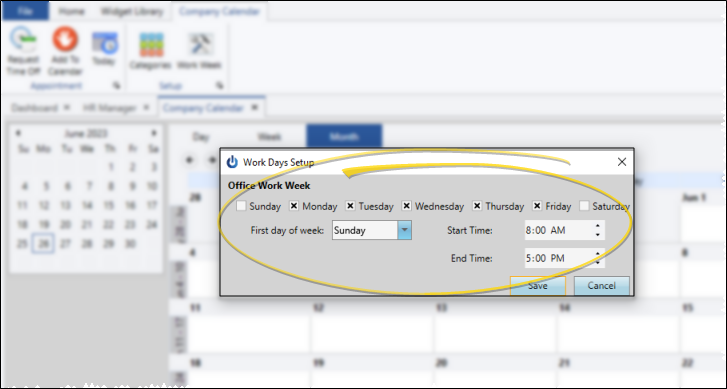Uncheck the Wednesday work day checkbox
Image resolution: width=727 pixels, height=389 pixels.
407,206
